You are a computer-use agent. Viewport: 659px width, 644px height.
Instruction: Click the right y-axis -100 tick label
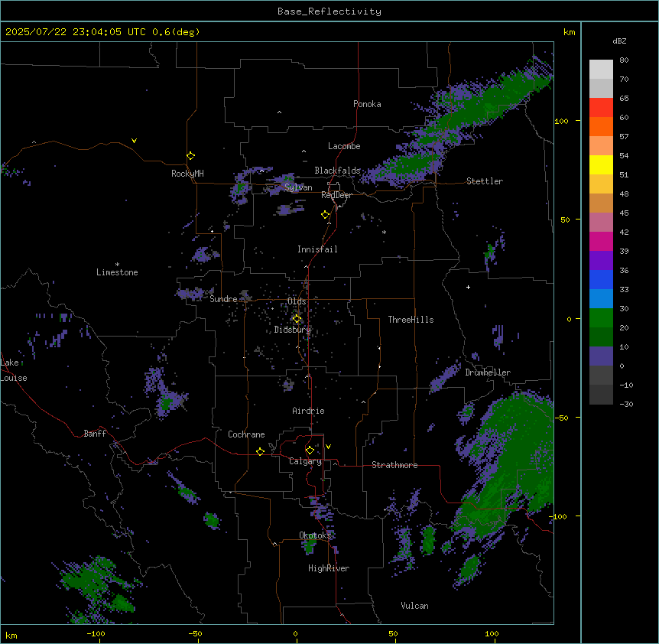point(558,516)
